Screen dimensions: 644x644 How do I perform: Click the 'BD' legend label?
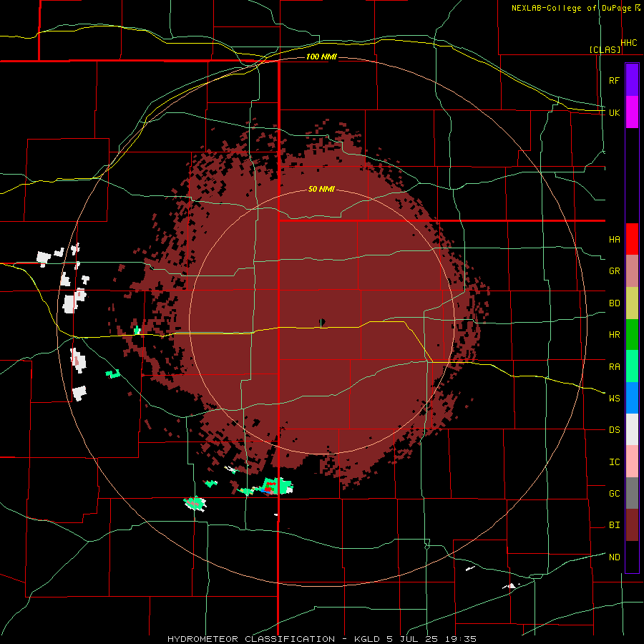click(615, 303)
